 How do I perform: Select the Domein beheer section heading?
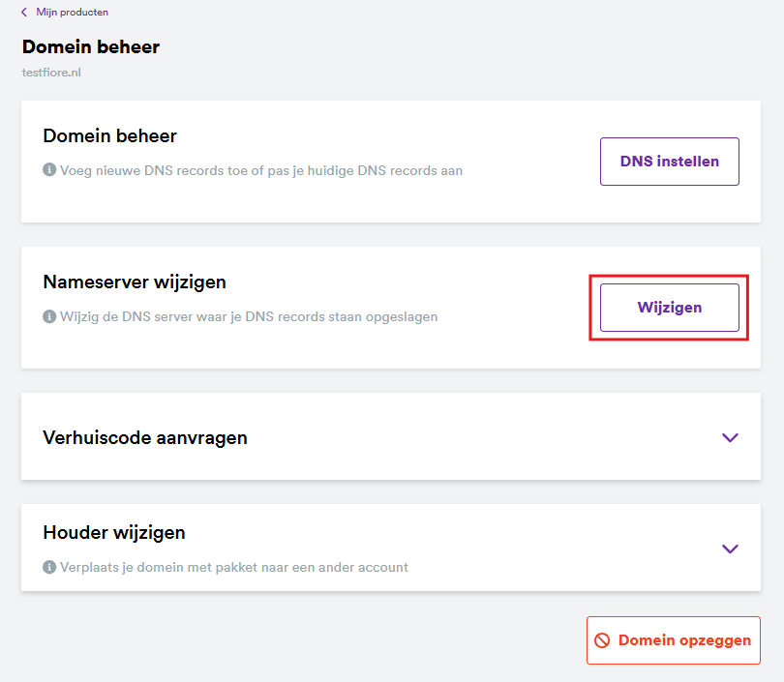109,135
